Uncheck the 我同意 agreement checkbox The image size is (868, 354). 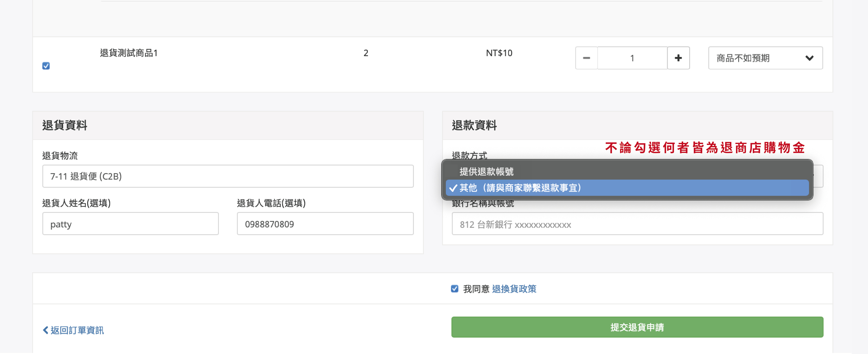point(455,289)
